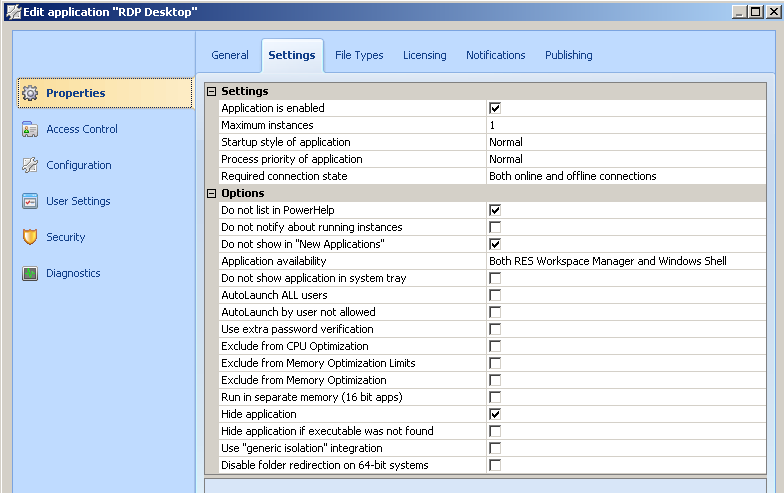Open the Publishing tab
784x493 pixels.
tap(568, 55)
